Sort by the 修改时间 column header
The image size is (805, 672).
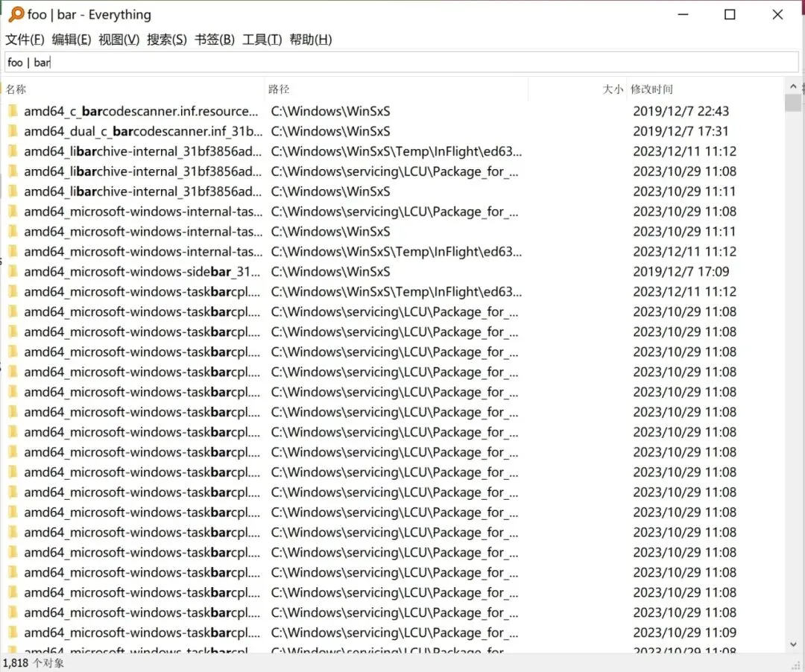click(705, 89)
